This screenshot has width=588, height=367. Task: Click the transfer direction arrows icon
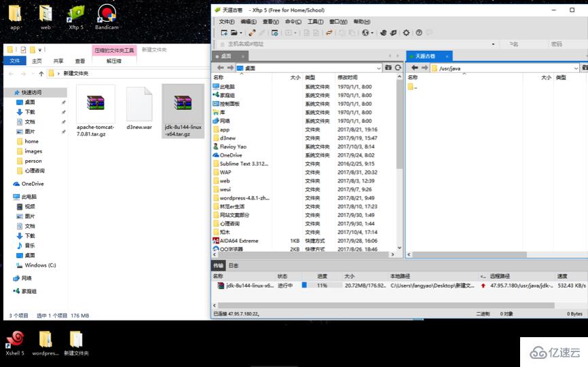[x=329, y=33]
